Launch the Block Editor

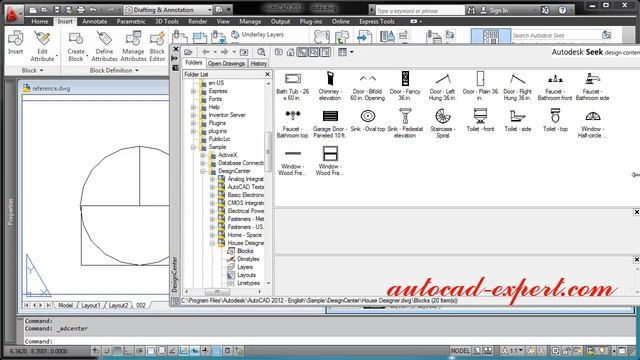tap(157, 46)
